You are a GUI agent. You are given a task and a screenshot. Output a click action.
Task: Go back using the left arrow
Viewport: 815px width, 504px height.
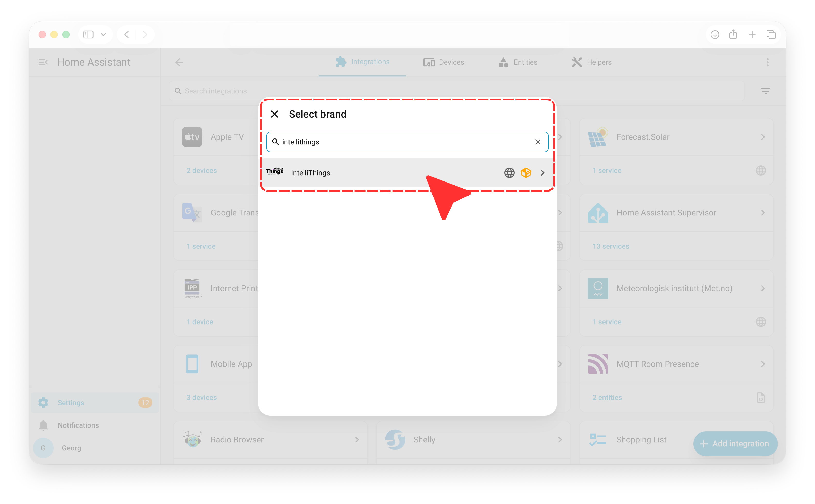[179, 62]
